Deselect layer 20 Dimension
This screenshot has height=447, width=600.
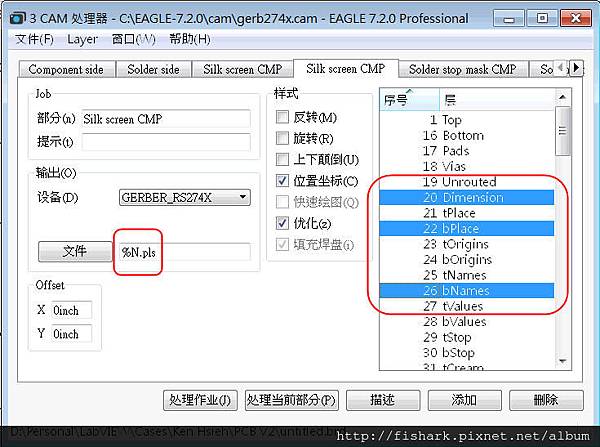(x=467, y=197)
